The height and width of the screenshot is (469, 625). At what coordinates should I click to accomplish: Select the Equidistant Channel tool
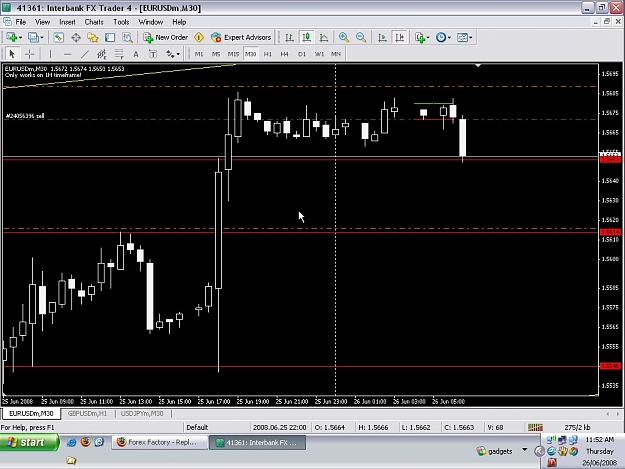[102, 54]
